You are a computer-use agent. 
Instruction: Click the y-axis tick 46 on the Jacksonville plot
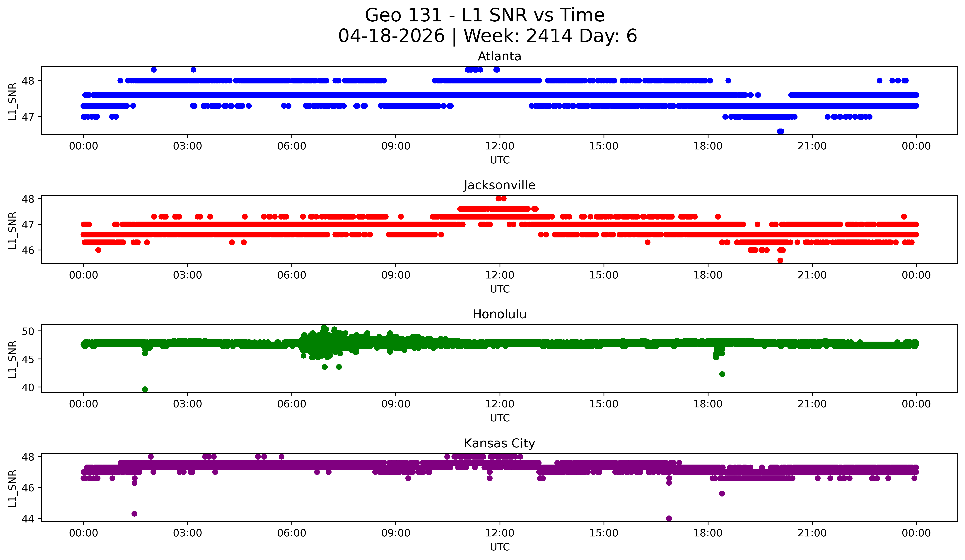pyautogui.click(x=28, y=250)
